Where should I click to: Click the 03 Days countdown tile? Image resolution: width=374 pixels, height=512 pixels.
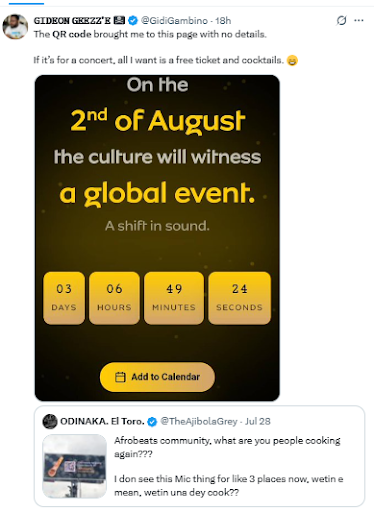[x=64, y=298]
